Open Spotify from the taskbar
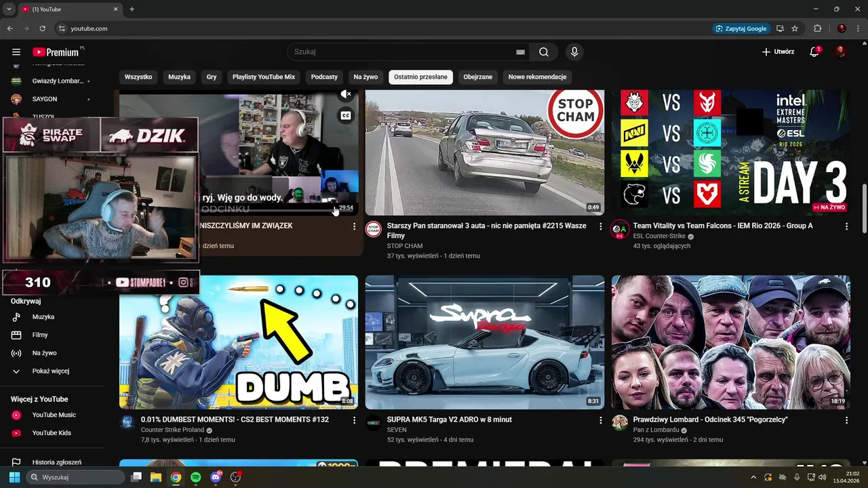 coord(195,477)
